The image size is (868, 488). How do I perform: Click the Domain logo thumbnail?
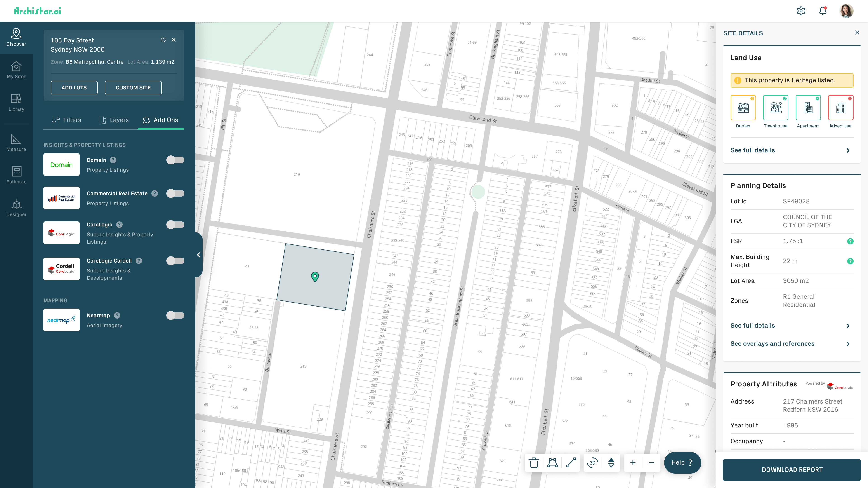(61, 165)
